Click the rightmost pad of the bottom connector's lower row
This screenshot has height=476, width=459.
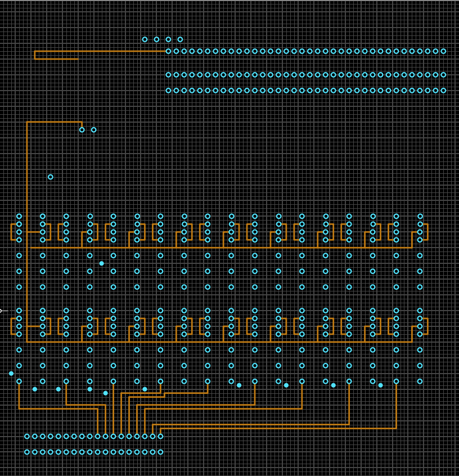pyautogui.click(x=160, y=452)
